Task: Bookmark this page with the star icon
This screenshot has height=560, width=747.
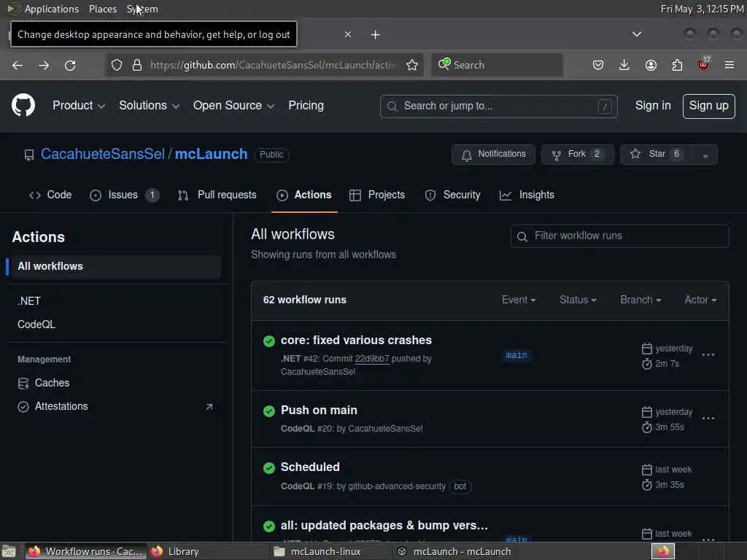Action: [412, 65]
